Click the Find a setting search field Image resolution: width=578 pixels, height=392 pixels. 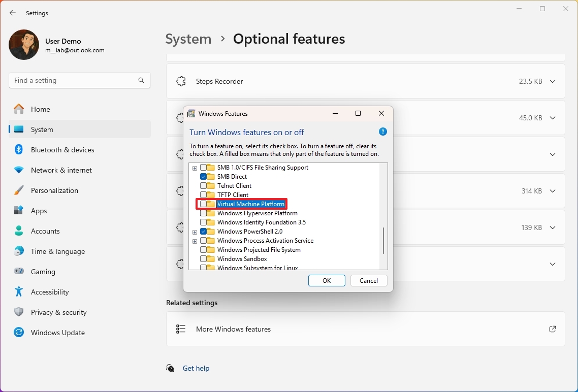(79, 80)
